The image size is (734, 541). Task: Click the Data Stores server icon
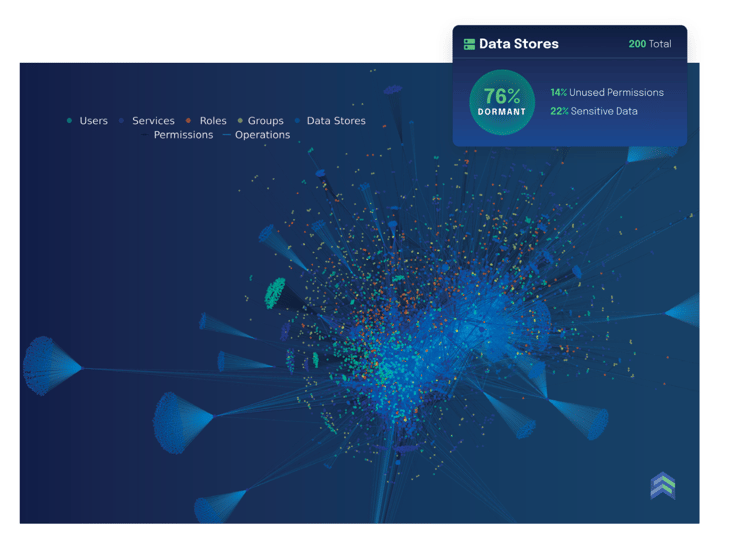click(469, 44)
